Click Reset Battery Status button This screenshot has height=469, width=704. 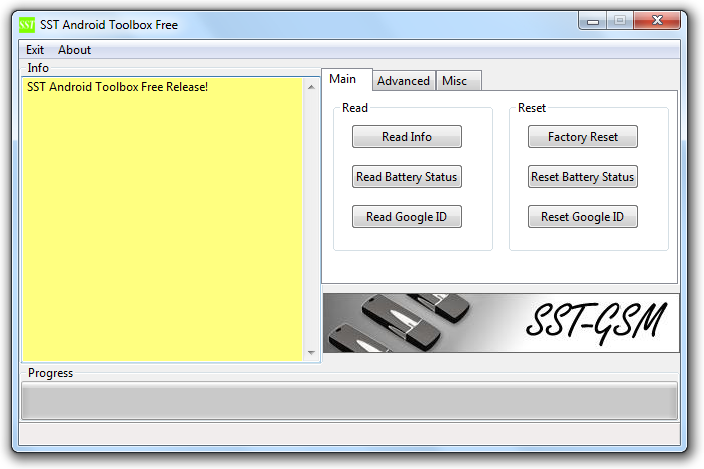[583, 177]
